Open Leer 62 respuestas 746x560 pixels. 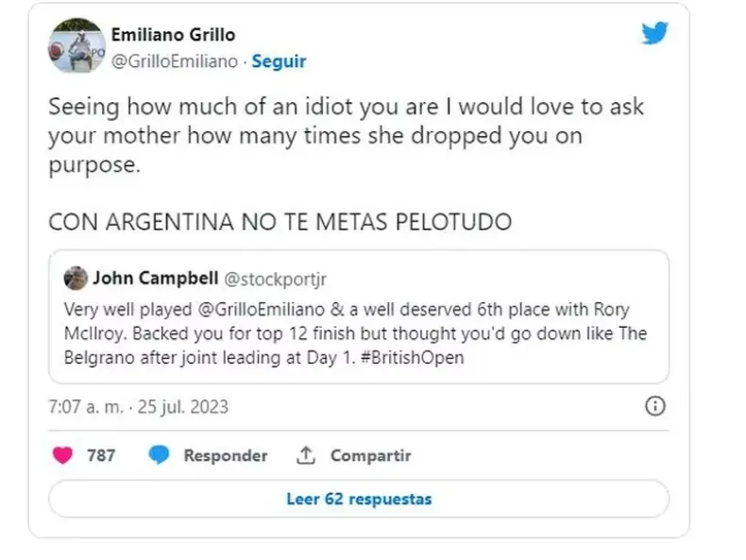coord(359,499)
